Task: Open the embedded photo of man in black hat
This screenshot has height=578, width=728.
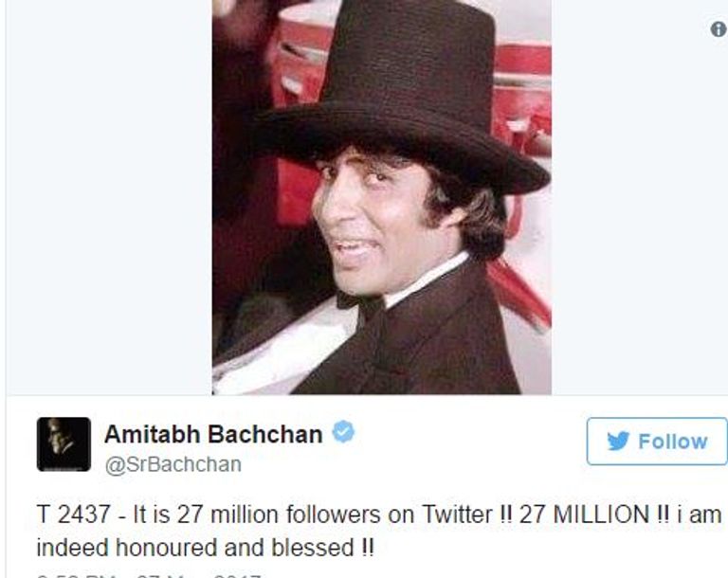Action: pos(382,197)
